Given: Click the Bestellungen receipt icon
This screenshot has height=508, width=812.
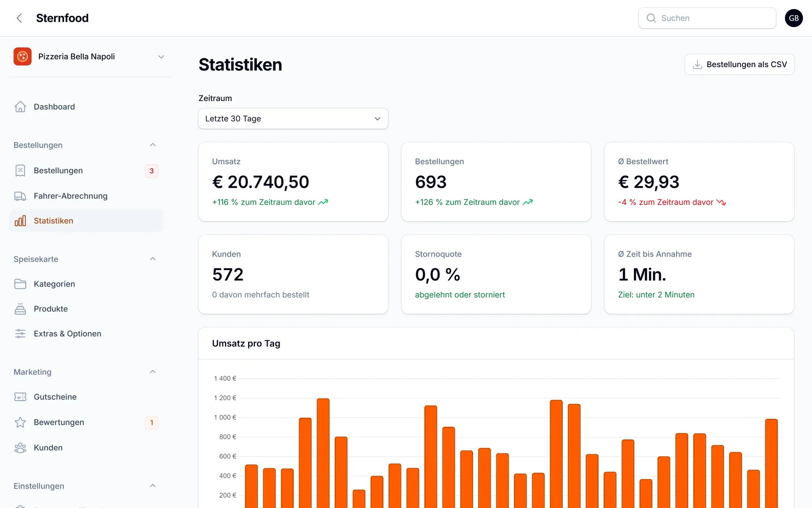Looking at the screenshot, I should click(20, 171).
